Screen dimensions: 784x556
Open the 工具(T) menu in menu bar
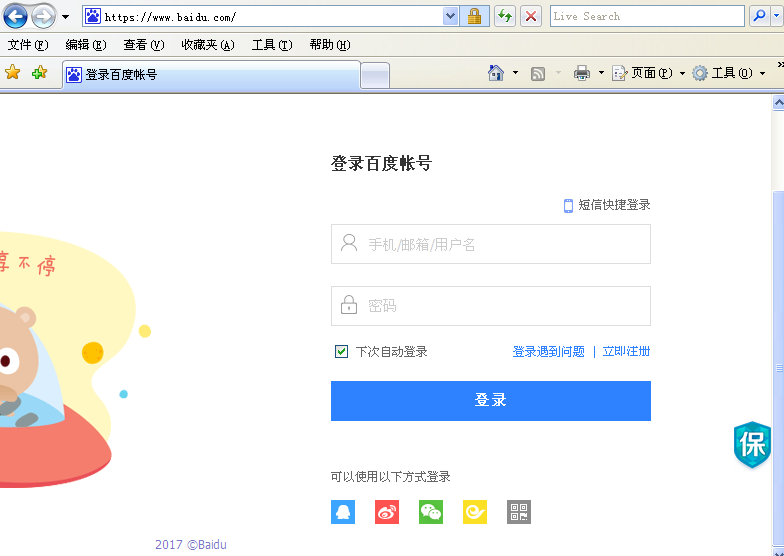(x=272, y=45)
